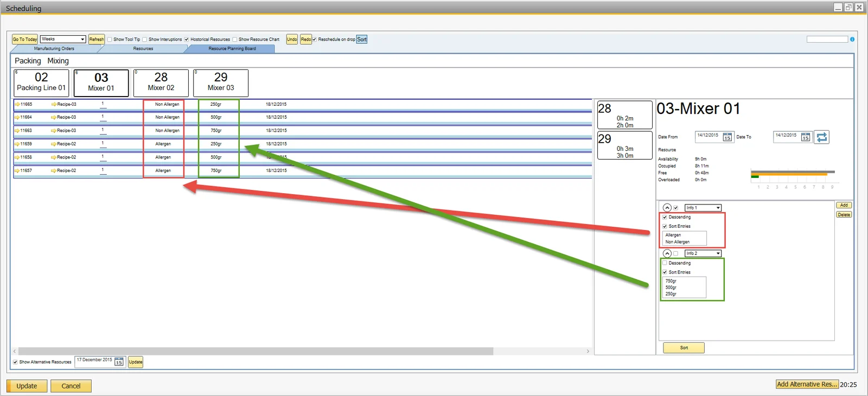This screenshot has height=396, width=868.
Task: Toggle Reschedule on drop checkbox
Action: 314,39
